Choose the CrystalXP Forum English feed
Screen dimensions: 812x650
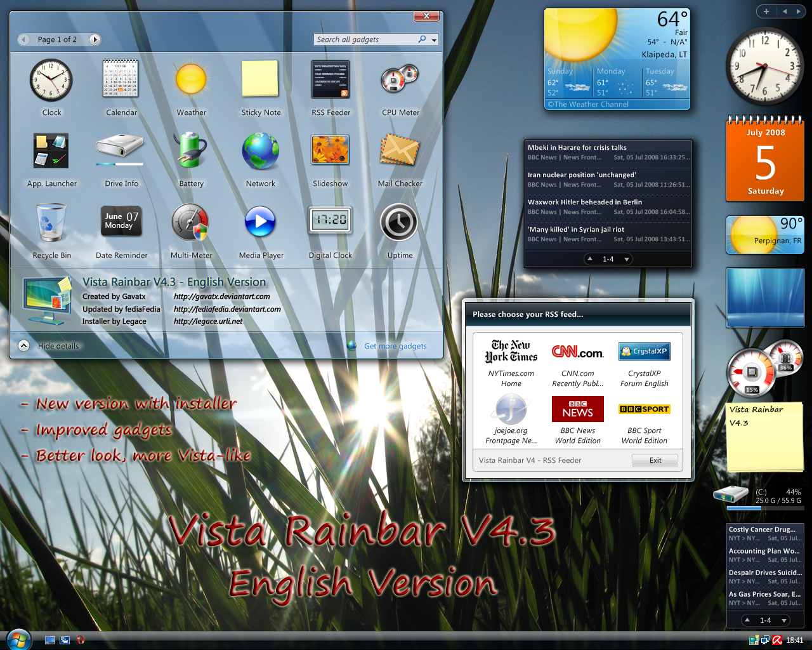[644, 352]
